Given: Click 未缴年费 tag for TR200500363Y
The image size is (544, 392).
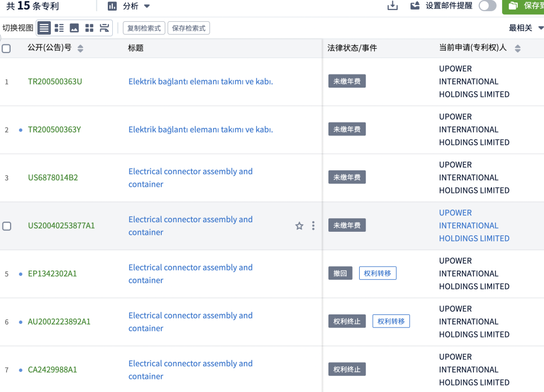Looking at the screenshot, I should [x=347, y=129].
